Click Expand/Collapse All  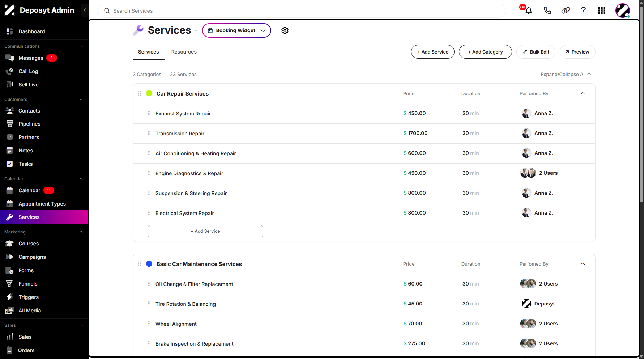click(566, 74)
